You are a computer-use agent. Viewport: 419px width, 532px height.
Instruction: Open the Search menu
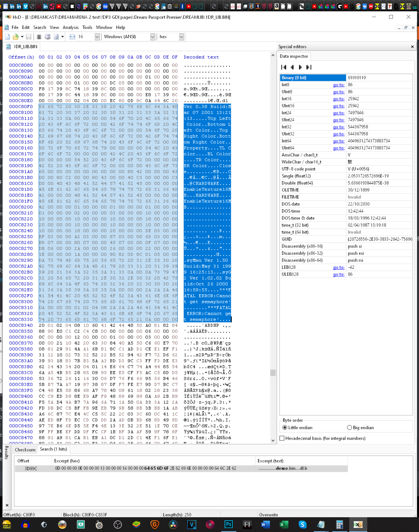pyautogui.click(x=39, y=27)
